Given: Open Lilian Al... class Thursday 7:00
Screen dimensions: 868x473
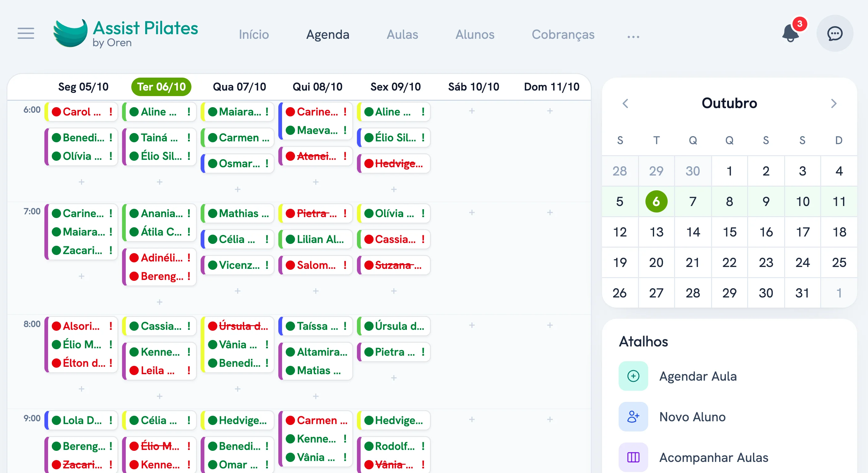Looking at the screenshot, I should [316, 239].
